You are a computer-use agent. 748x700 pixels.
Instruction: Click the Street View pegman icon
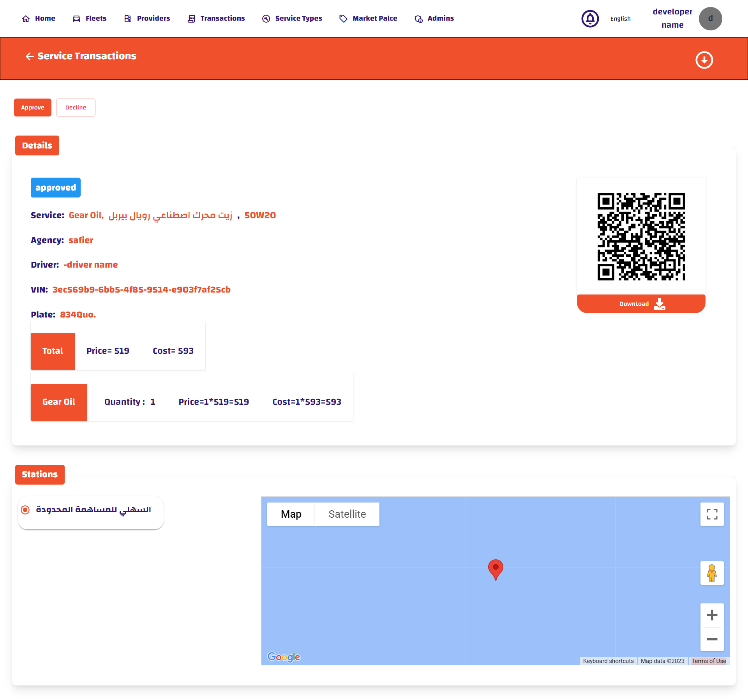pos(712,573)
